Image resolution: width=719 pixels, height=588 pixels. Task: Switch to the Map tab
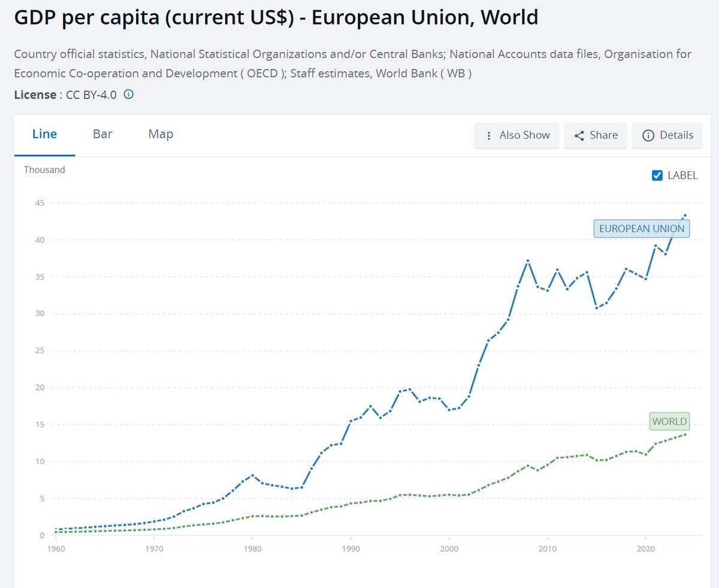point(161,134)
